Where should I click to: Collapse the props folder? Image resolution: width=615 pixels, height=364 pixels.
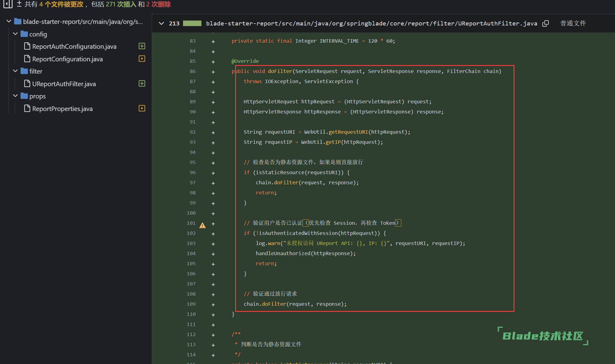click(15, 96)
